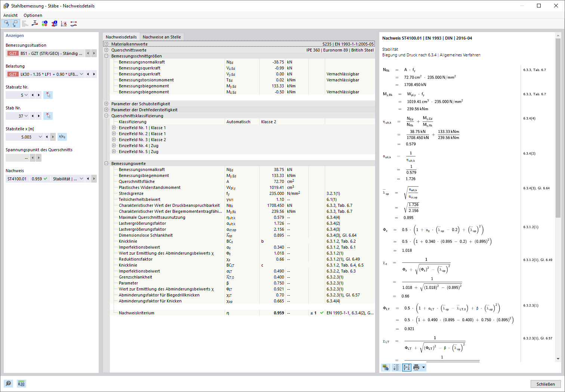
Task: Select previous Stab number
Action: click(33, 116)
